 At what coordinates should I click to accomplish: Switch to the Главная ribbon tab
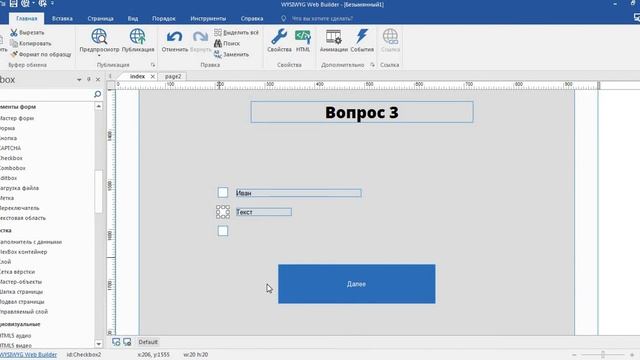coord(27,18)
